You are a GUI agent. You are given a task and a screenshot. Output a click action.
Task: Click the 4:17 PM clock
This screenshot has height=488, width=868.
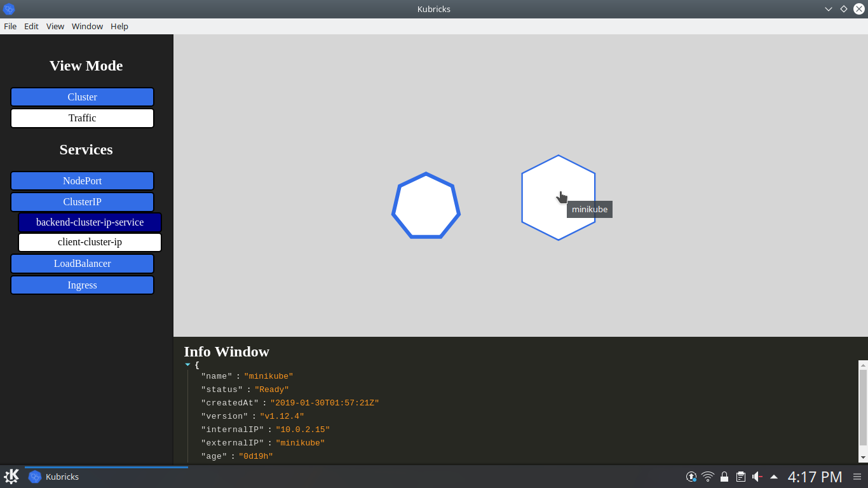(815, 477)
